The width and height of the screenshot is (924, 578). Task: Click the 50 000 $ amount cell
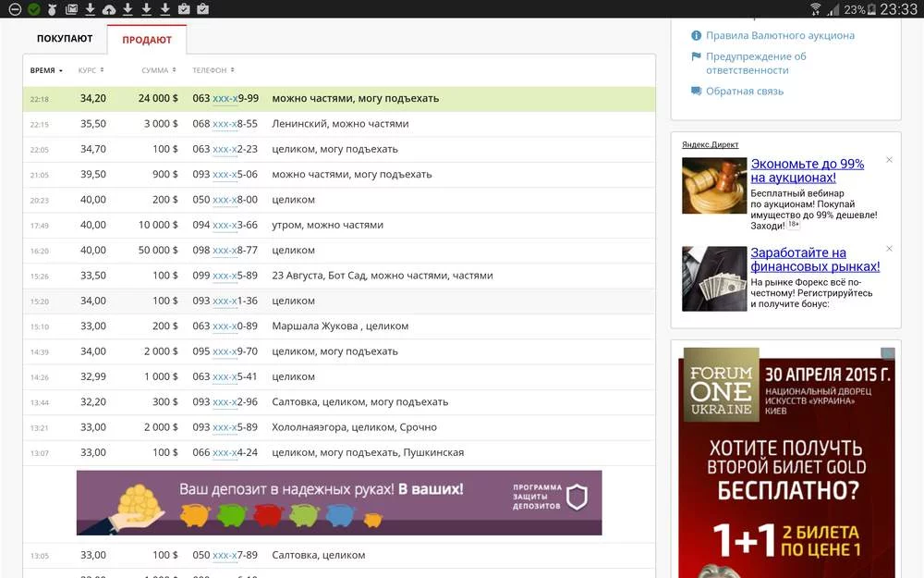pyautogui.click(x=158, y=251)
